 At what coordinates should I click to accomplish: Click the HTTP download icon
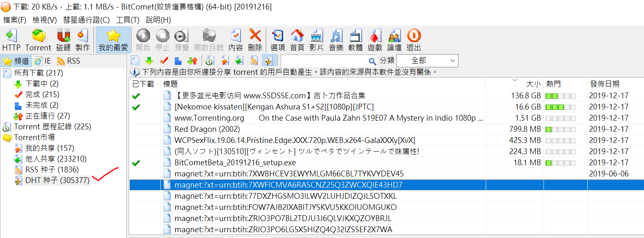point(11,40)
